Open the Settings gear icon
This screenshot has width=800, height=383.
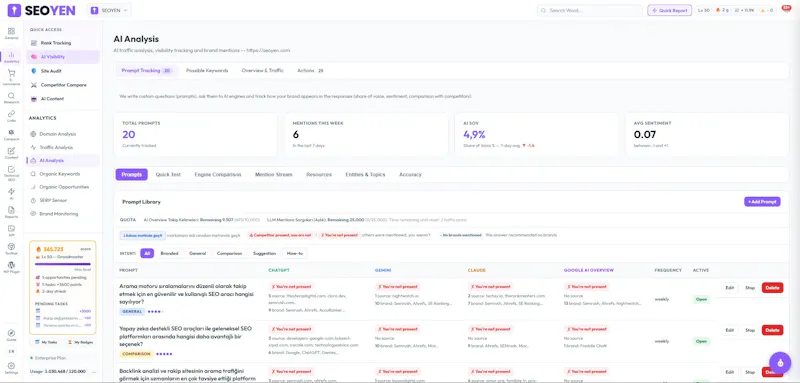11,368
